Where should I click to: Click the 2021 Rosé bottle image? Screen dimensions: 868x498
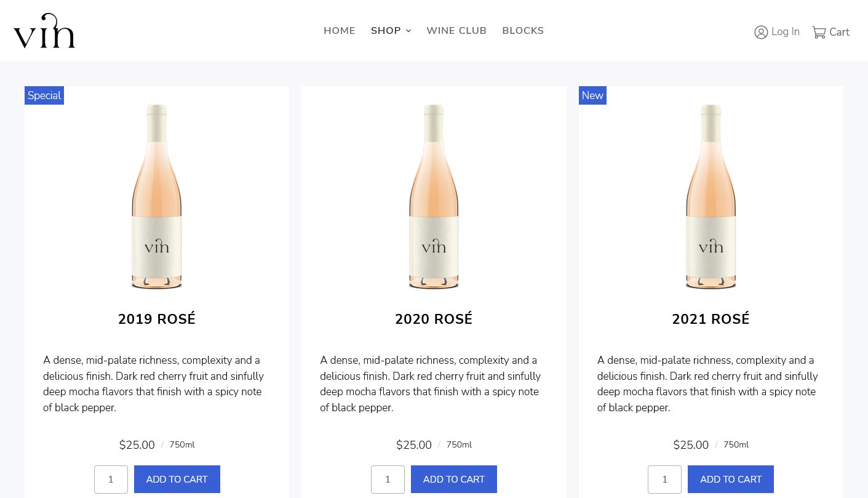click(711, 197)
